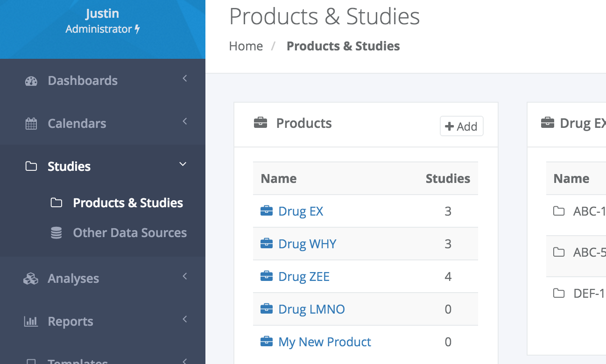Image resolution: width=606 pixels, height=364 pixels.
Task: Go to Home via breadcrumb
Action: pyautogui.click(x=246, y=46)
